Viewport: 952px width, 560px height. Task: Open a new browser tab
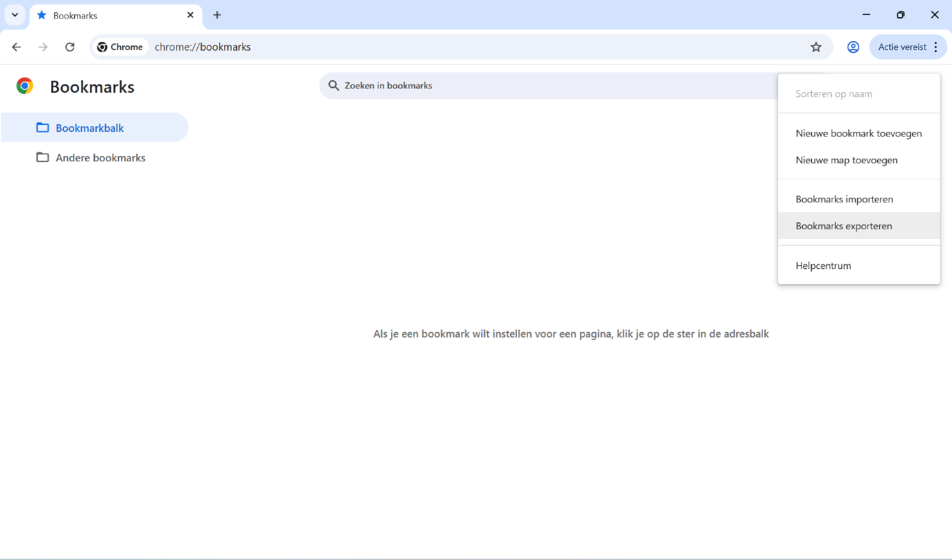pos(217,14)
